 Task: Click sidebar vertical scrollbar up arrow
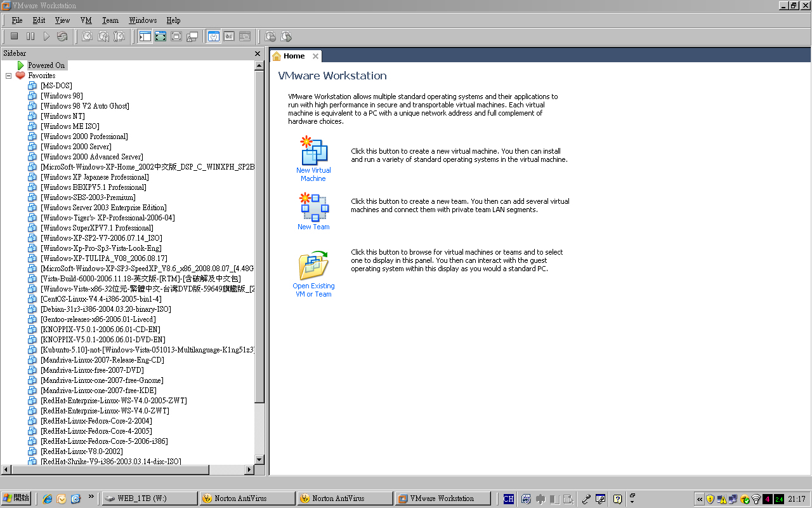[x=259, y=65]
